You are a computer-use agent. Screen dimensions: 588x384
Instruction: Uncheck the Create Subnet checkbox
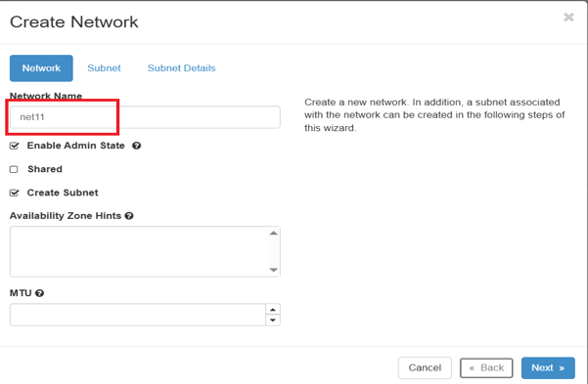[15, 192]
